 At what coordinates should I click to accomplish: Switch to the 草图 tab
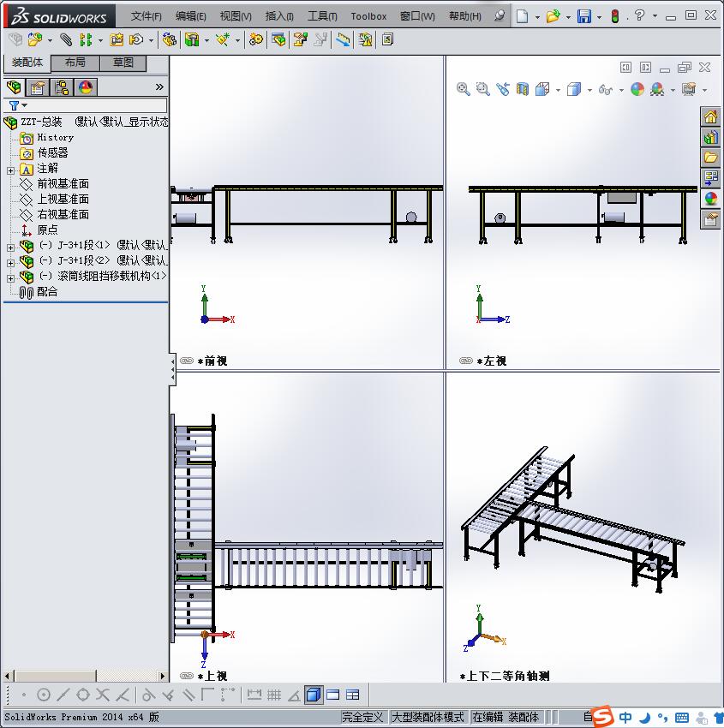pos(123,63)
